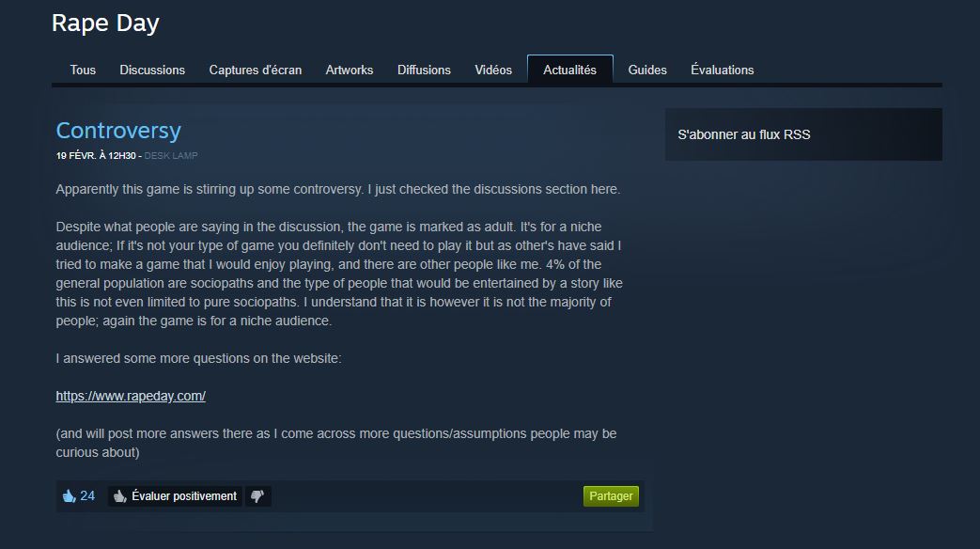Click the DESK LAMP author name
The height and width of the screenshot is (549, 980).
pos(171,156)
